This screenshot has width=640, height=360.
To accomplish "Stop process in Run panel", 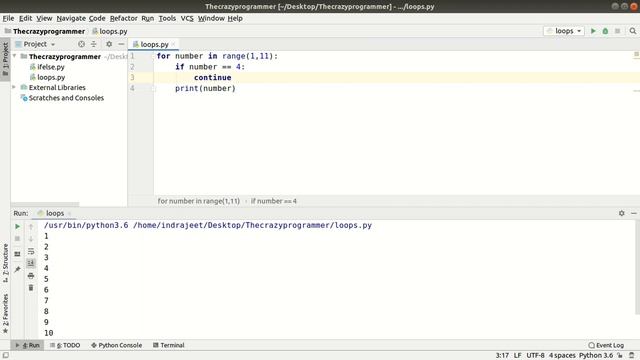I will tap(17, 239).
